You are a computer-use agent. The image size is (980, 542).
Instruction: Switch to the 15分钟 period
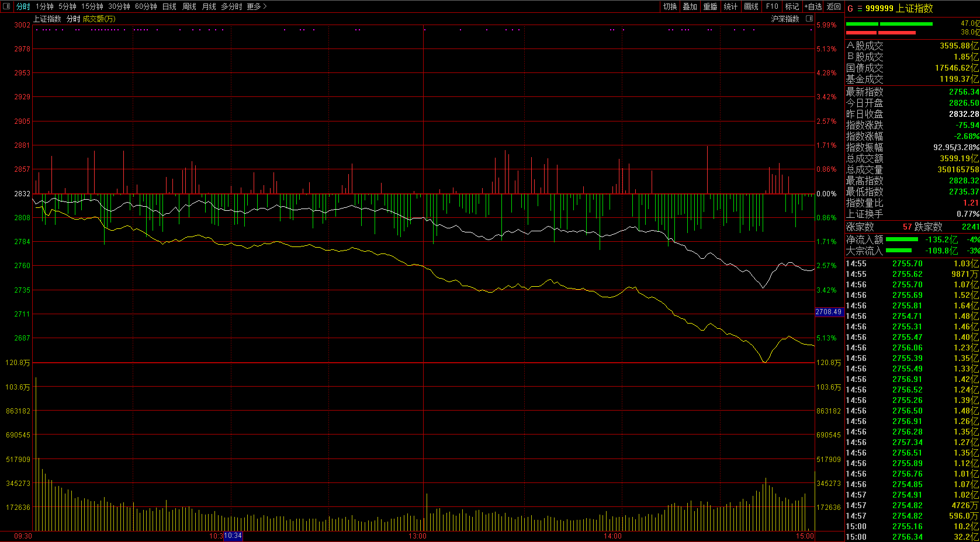coord(92,6)
